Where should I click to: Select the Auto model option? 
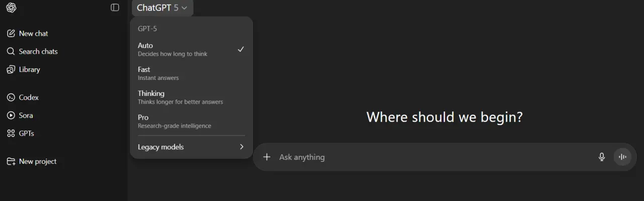click(191, 49)
